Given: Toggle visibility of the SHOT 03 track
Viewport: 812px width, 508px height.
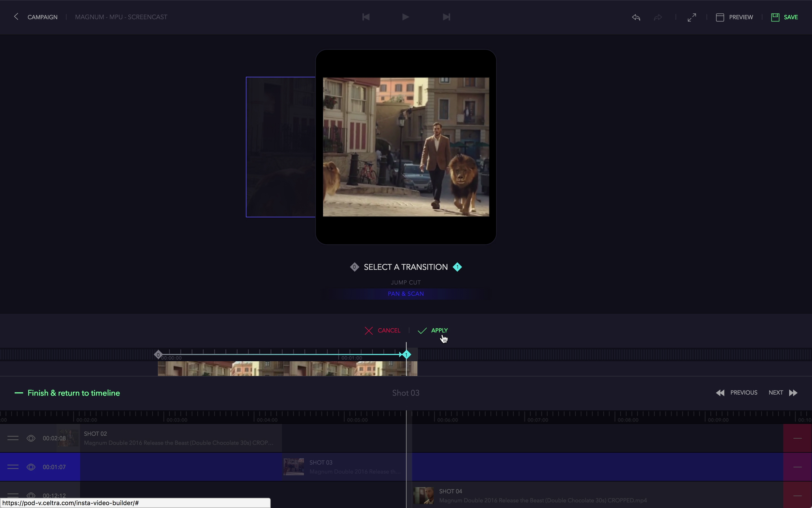Looking at the screenshot, I should coord(31,467).
